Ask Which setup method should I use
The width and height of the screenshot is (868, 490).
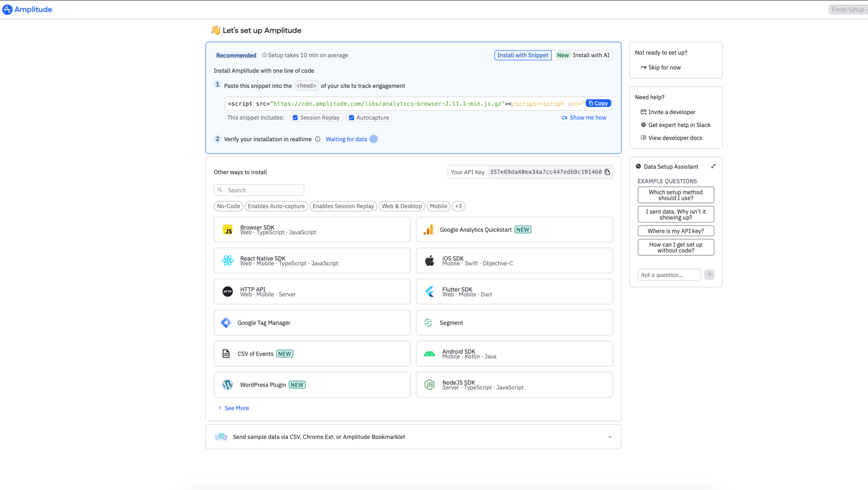[676, 195]
